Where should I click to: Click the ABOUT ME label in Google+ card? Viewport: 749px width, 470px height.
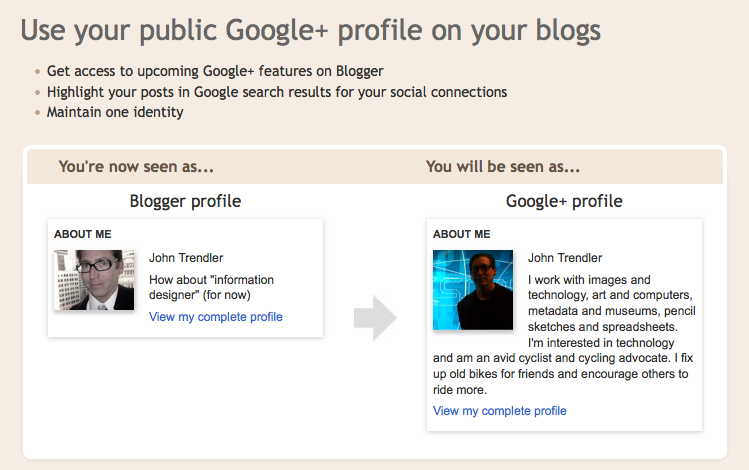click(x=462, y=234)
